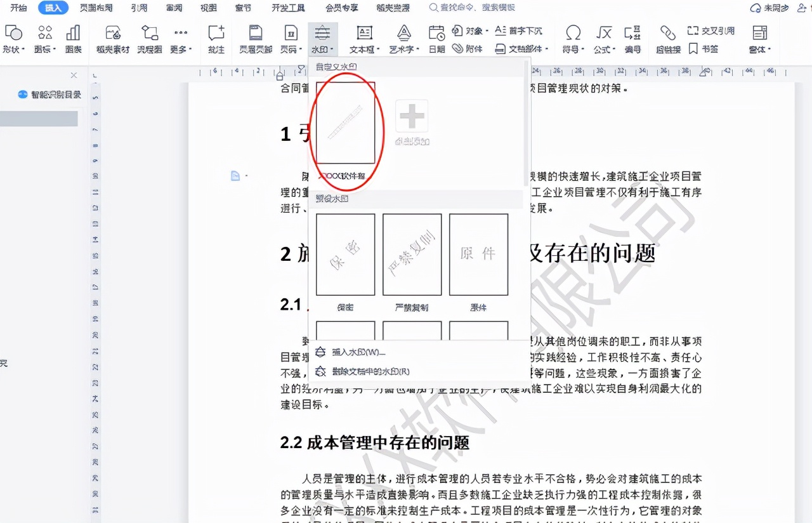Open the 页码 page number dropdown
Viewport: 812px width, 523px height.
[291, 39]
